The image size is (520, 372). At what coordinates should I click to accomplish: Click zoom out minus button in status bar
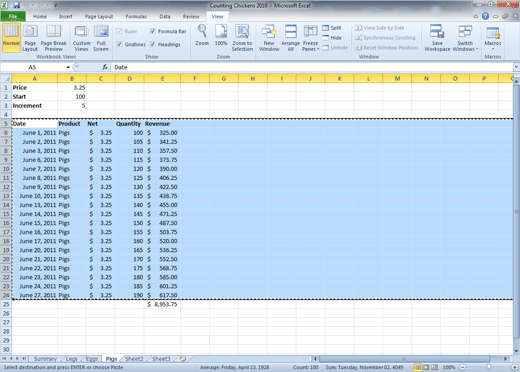pyautogui.click(x=463, y=367)
